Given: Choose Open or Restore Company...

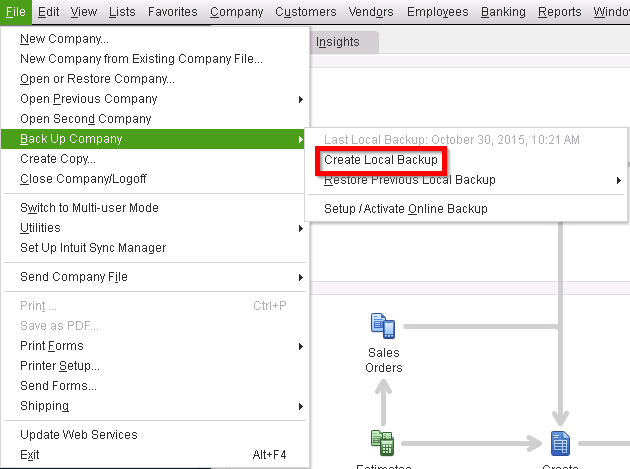Looking at the screenshot, I should (155, 79).
